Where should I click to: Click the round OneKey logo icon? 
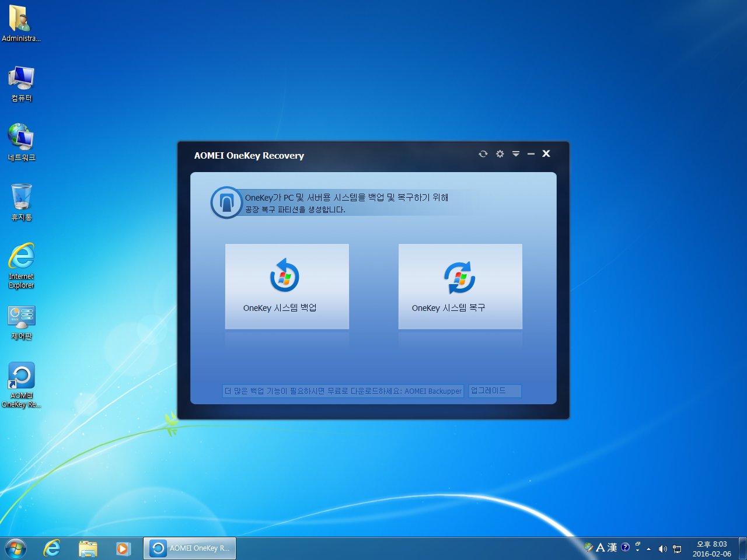pos(226,202)
